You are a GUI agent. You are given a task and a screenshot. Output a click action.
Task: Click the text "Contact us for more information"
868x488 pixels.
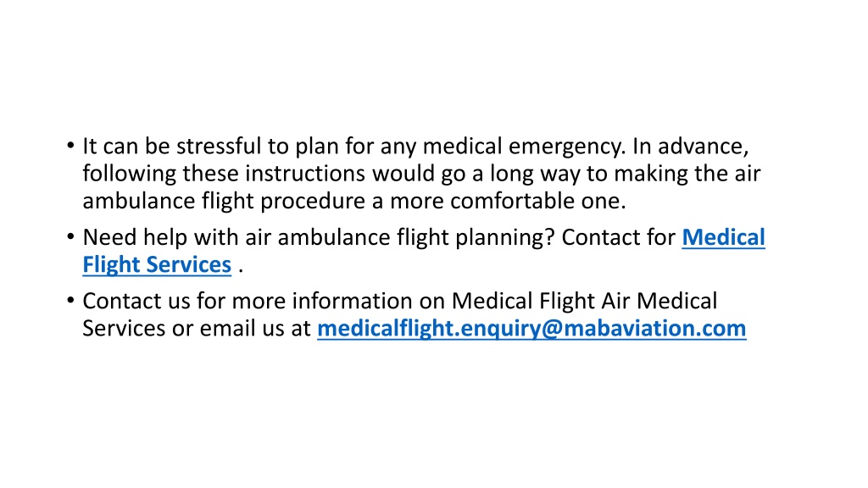pos(264,301)
